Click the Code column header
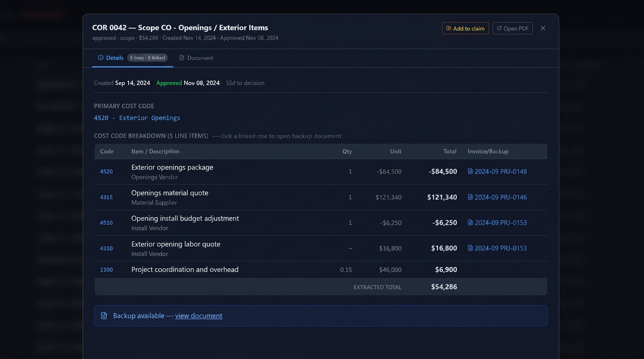Image resolution: width=644 pixels, height=359 pixels. (107, 151)
